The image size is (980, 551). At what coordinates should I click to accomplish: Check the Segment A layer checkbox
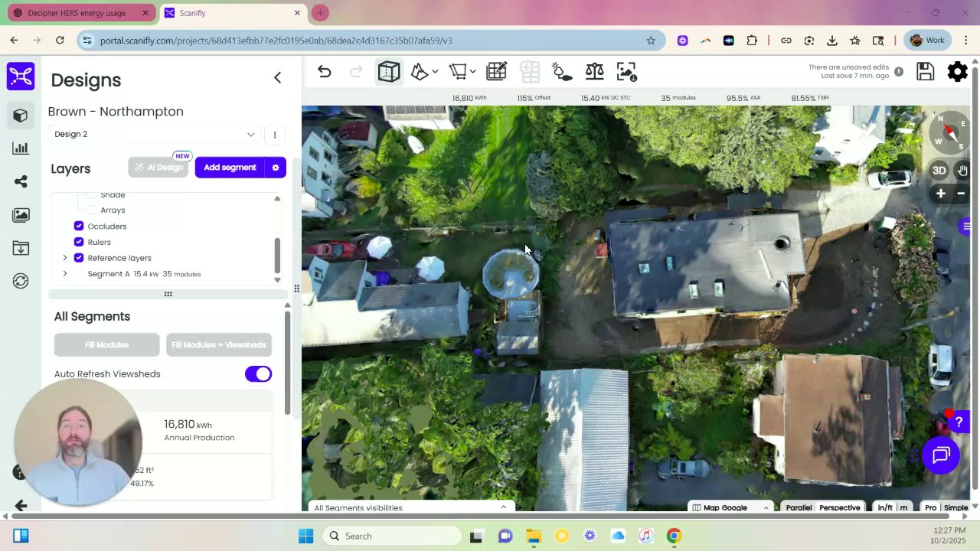(x=79, y=274)
